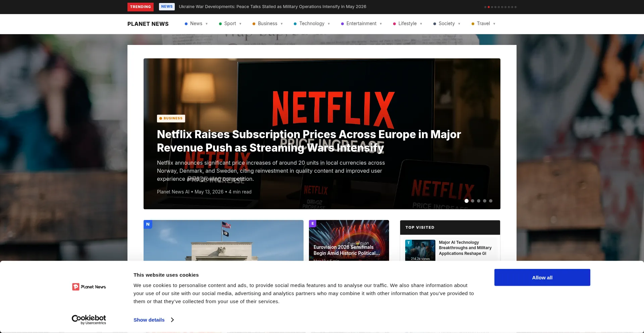Select the last trending ticker dot
This screenshot has width=644, height=333.
point(516,7)
